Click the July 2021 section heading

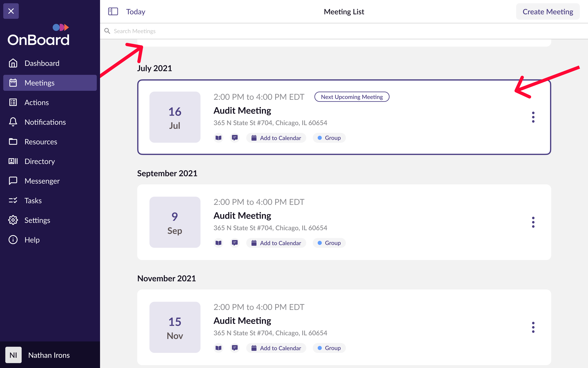(155, 68)
